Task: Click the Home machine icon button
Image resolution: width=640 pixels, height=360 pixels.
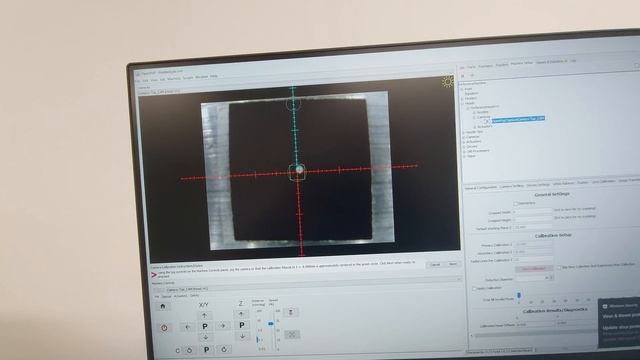Action: 163,306
